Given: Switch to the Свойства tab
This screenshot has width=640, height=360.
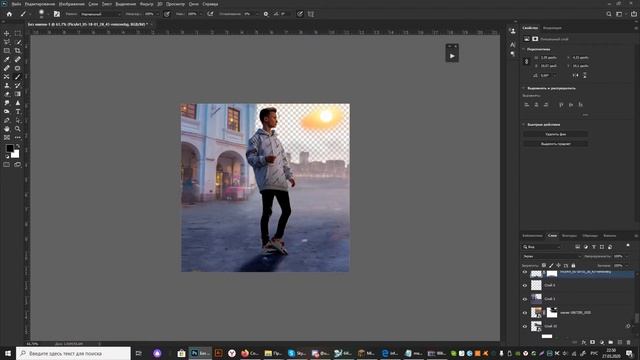Looking at the screenshot, I should tap(530, 28).
